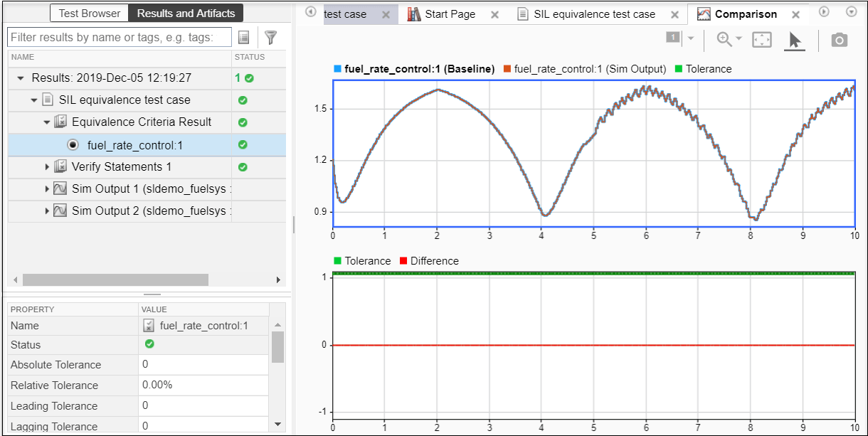Screen dimensions: 868x436
Task: Click the filter funnel icon
Action: click(x=270, y=38)
